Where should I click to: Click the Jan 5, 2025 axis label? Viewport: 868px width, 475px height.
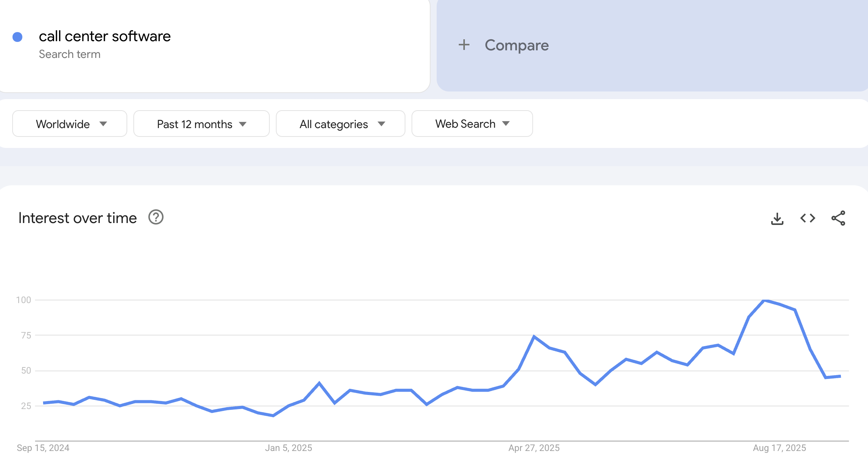[289, 448]
